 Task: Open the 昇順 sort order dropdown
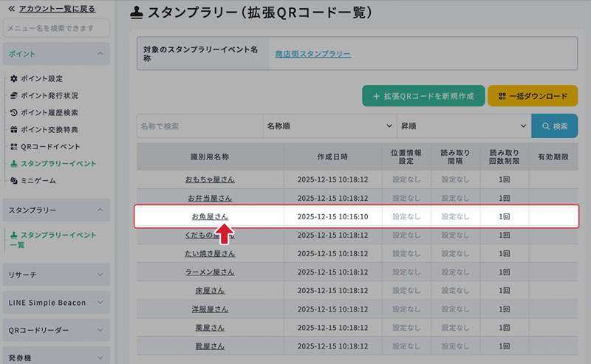[462, 126]
